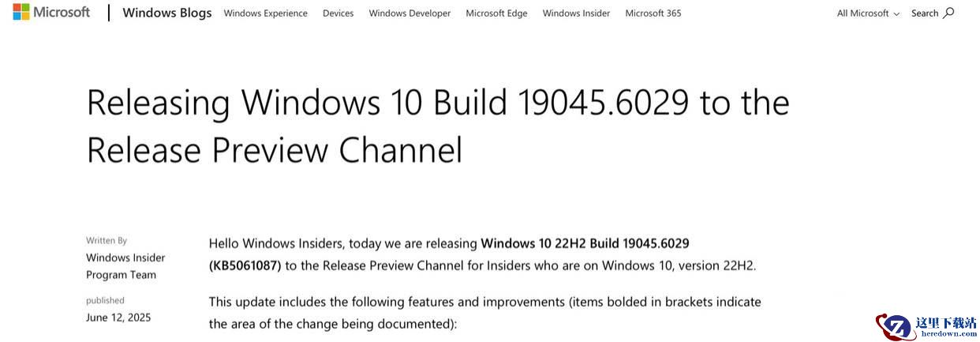Open the Windows Blogs home link
This screenshot has height=342, width=980.
[167, 13]
